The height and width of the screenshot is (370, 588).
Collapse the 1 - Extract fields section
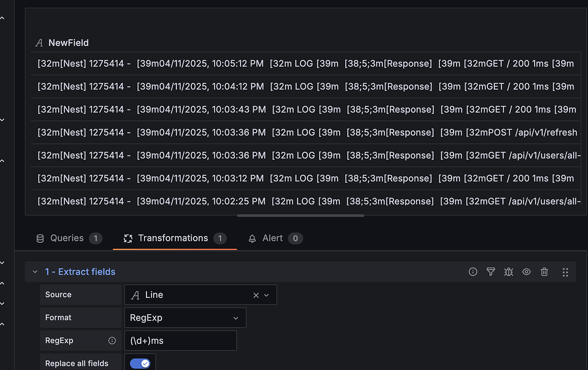click(34, 271)
